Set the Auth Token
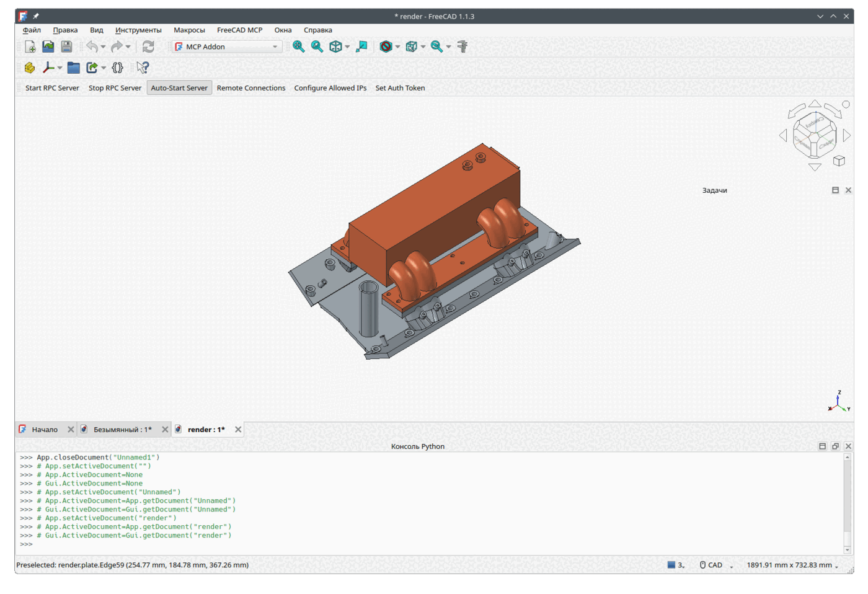Viewport: 868px width, 594px height. 400,88
